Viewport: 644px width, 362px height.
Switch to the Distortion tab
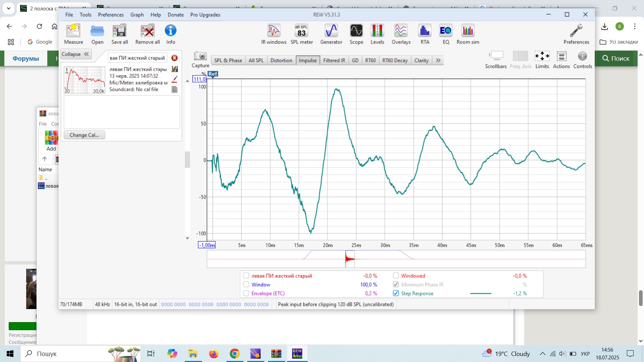(x=281, y=60)
